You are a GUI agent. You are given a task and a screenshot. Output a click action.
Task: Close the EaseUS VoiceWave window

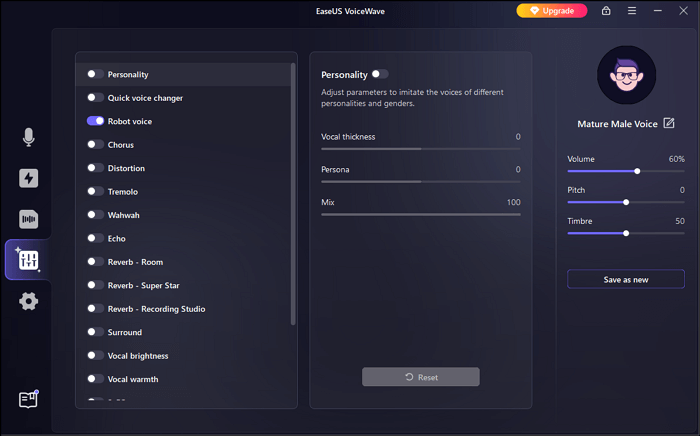click(x=683, y=11)
